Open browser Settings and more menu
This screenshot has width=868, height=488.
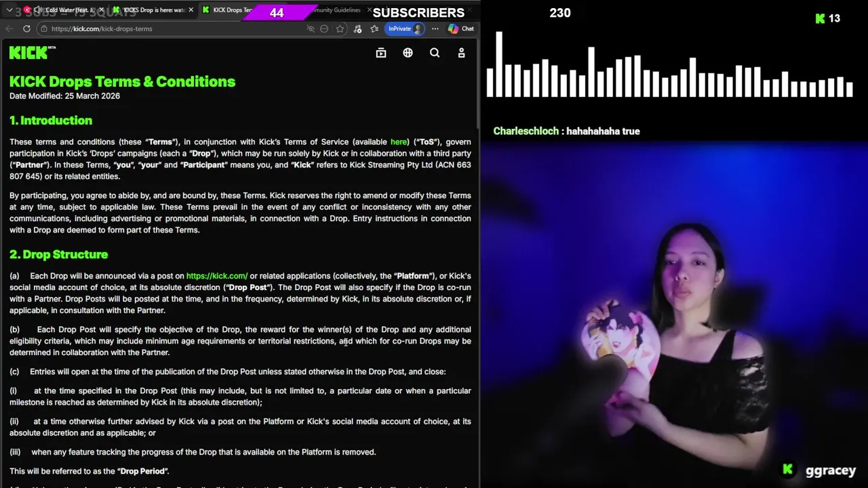coord(435,28)
